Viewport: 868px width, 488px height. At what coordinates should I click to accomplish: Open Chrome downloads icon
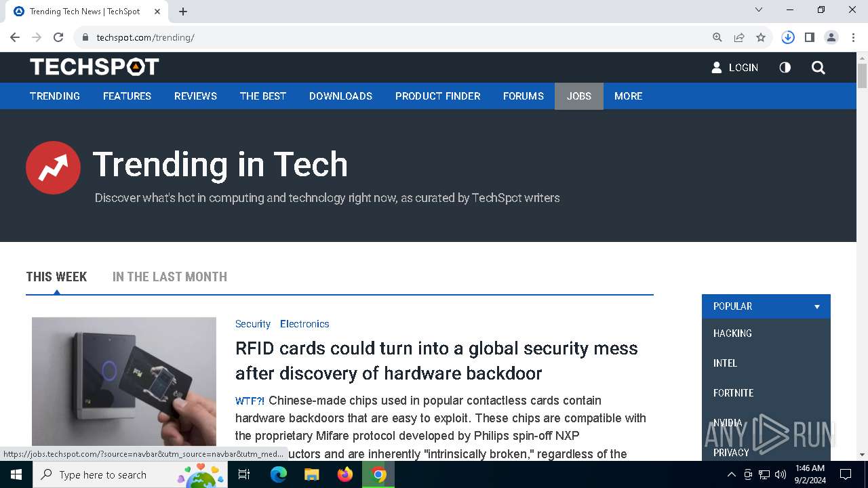tap(788, 37)
